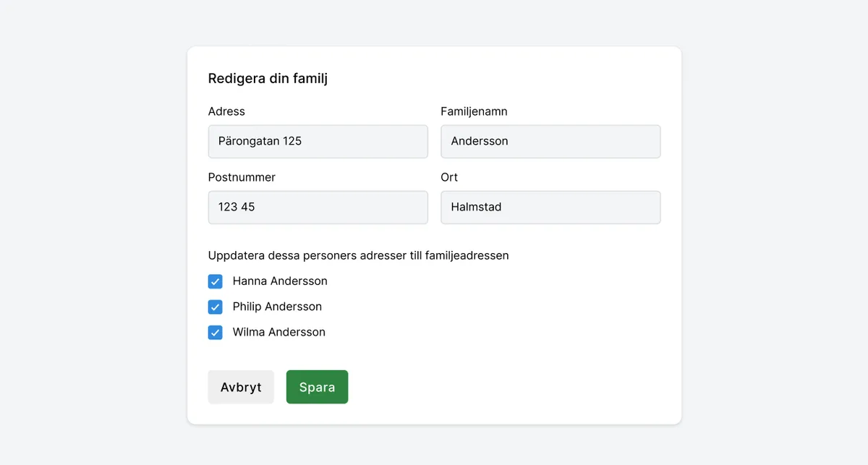Save changes with the Spara button
This screenshot has width=868, height=465.
pyautogui.click(x=317, y=387)
